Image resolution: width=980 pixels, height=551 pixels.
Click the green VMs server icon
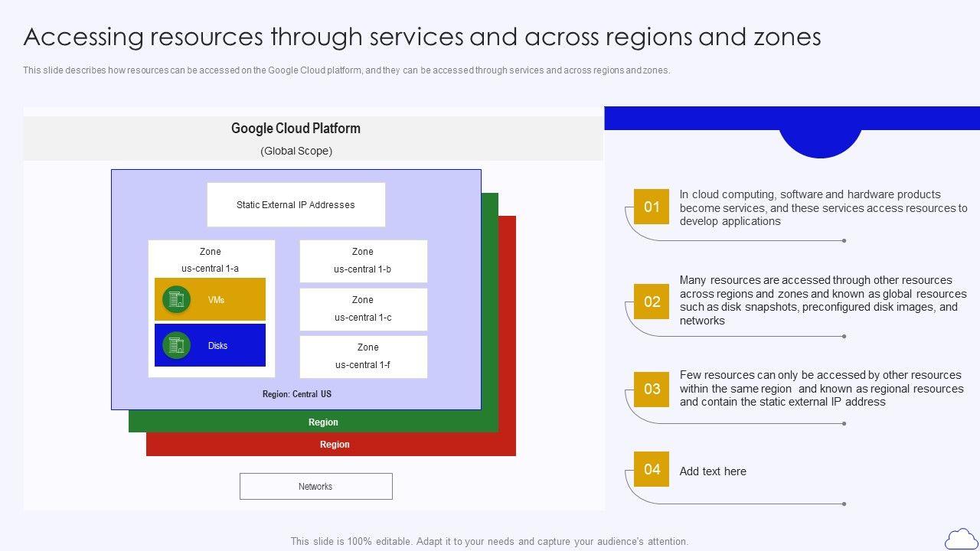pyautogui.click(x=177, y=299)
